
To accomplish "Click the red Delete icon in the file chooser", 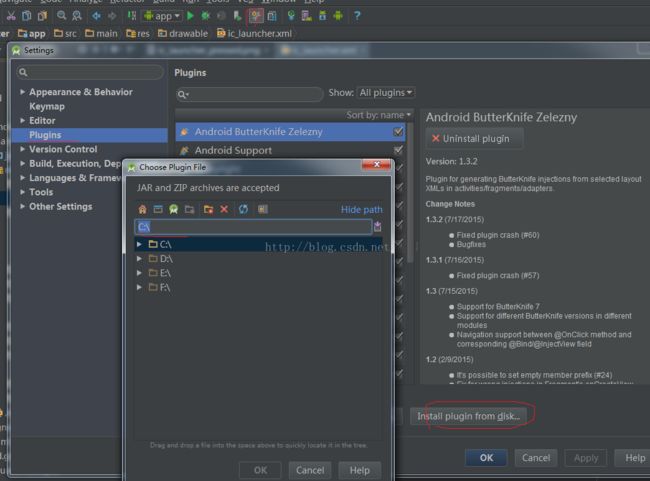I will point(224,209).
